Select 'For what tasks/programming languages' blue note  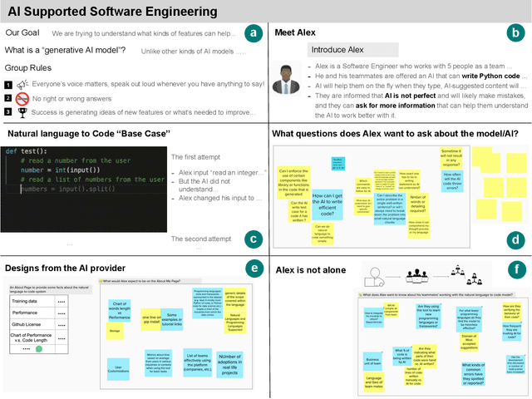[469, 319]
